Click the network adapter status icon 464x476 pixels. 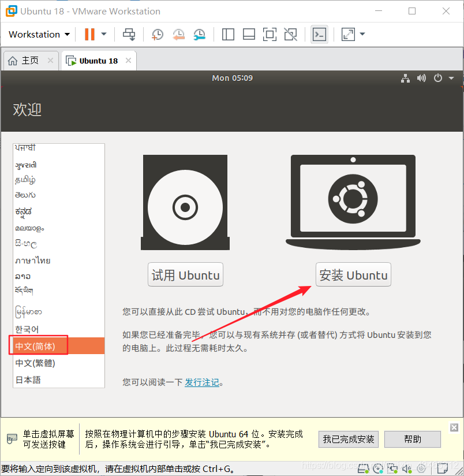392,468
